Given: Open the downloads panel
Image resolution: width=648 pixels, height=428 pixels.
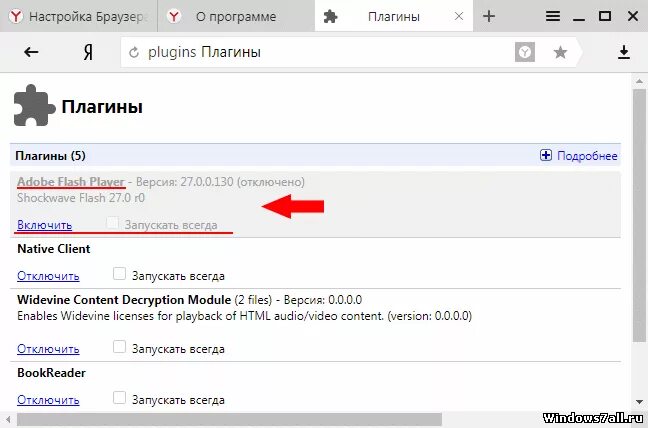Looking at the screenshot, I should [x=624, y=52].
